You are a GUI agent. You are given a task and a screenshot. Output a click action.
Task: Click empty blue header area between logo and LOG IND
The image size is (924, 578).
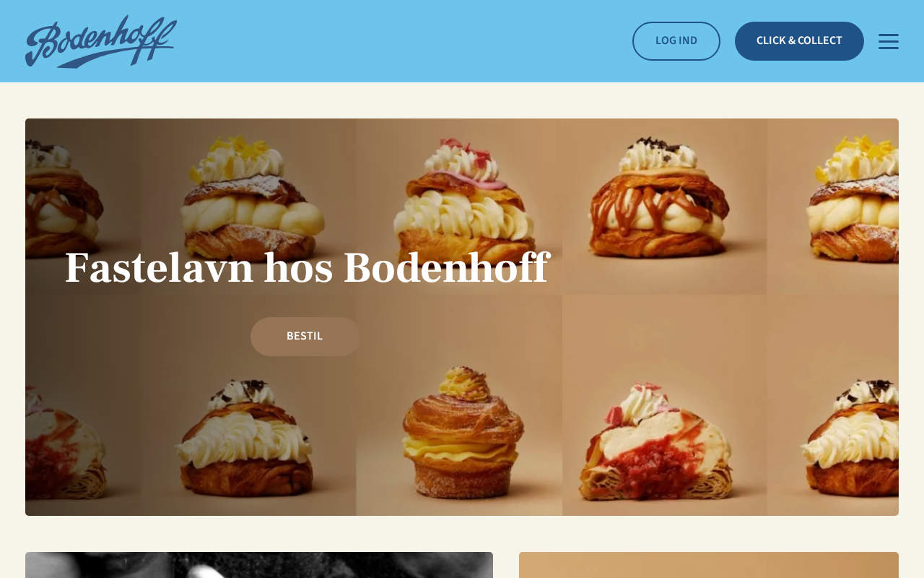[404, 41]
